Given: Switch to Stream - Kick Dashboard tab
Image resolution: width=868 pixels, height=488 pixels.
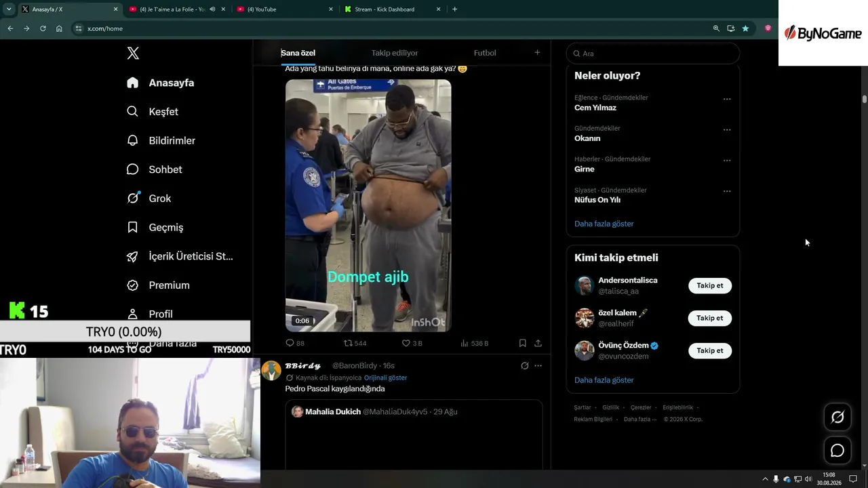Looking at the screenshot, I should [x=392, y=9].
